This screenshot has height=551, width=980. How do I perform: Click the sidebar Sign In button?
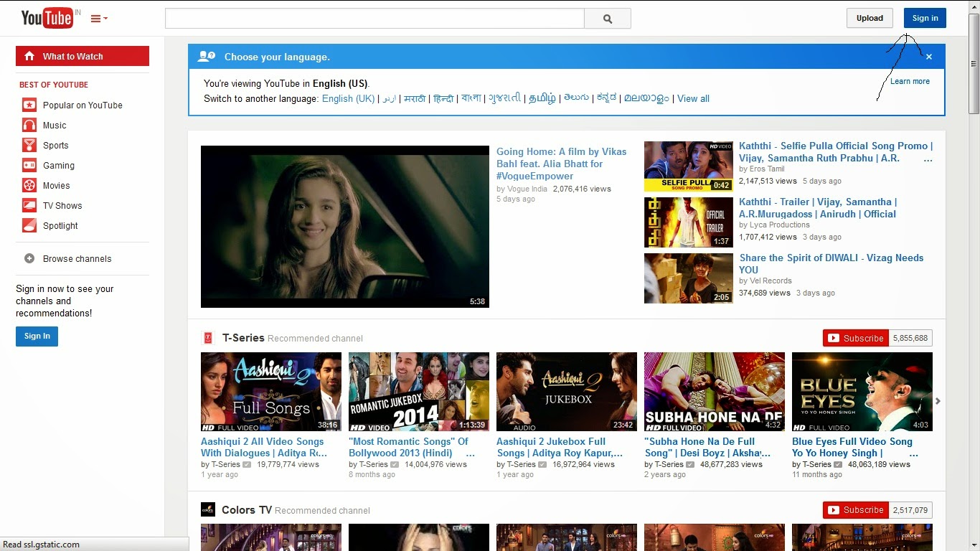37,336
